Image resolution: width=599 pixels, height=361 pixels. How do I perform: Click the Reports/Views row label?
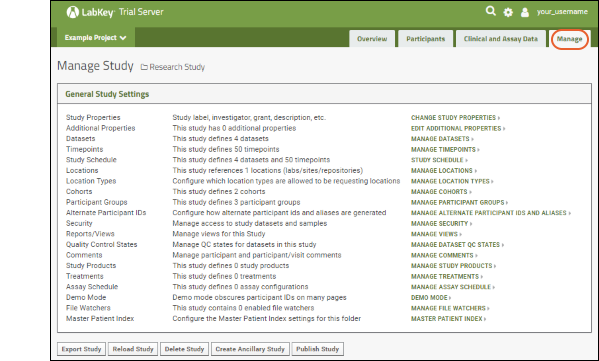tap(90, 234)
